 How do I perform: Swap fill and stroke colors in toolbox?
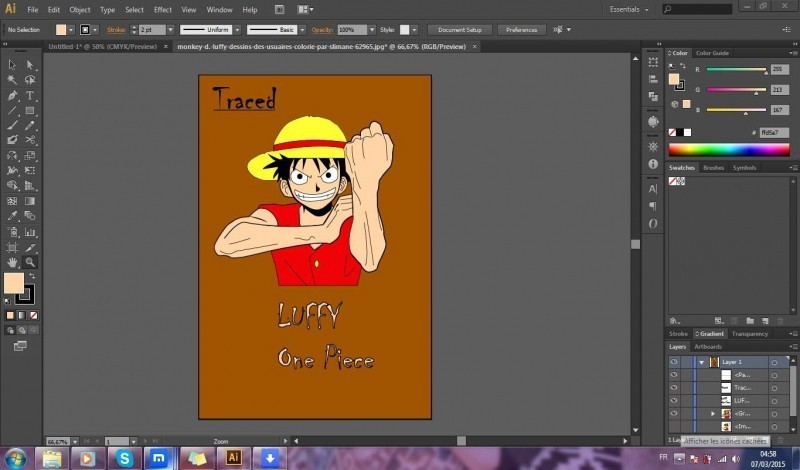(x=32, y=276)
